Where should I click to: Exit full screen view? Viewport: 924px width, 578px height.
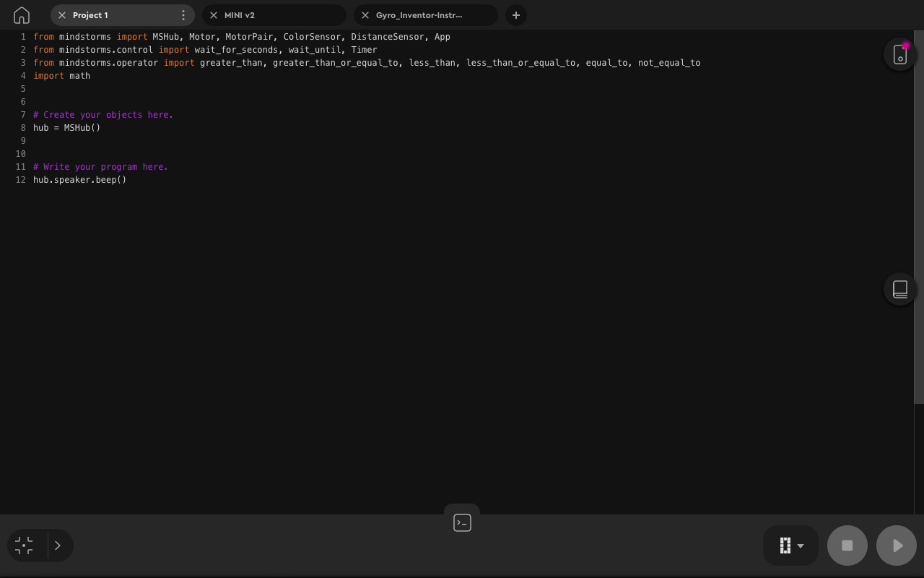coord(24,545)
